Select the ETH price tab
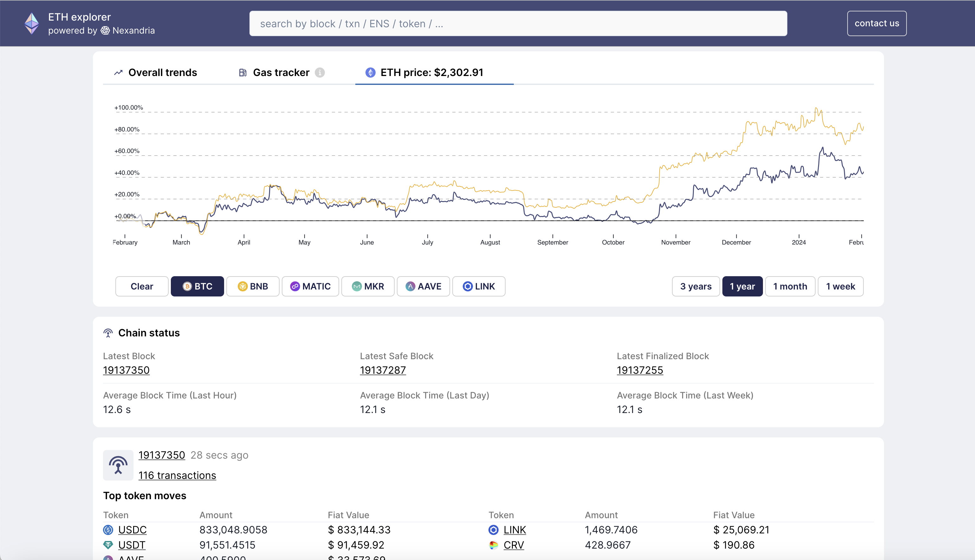 pos(434,72)
